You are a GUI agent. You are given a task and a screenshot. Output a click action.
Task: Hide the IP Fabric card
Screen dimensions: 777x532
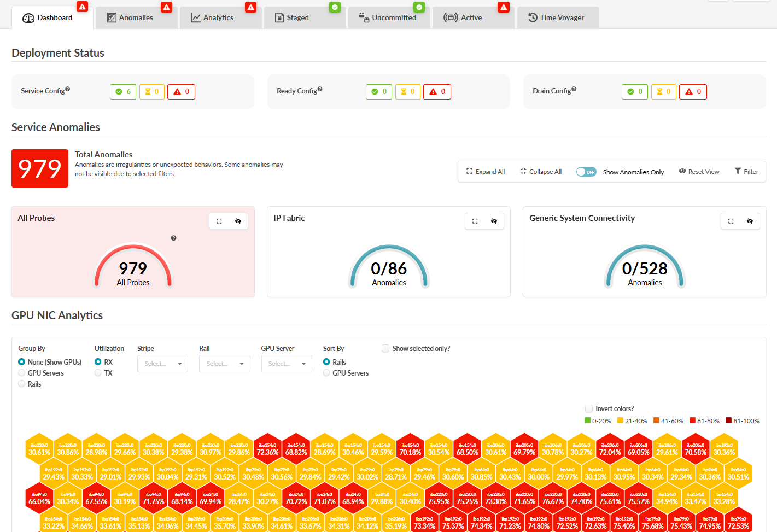494,221
